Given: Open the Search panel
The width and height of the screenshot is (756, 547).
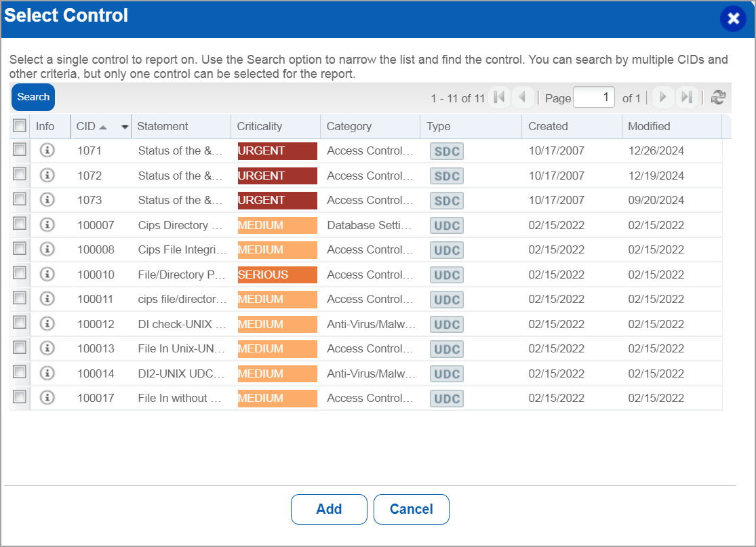Looking at the screenshot, I should (33, 97).
